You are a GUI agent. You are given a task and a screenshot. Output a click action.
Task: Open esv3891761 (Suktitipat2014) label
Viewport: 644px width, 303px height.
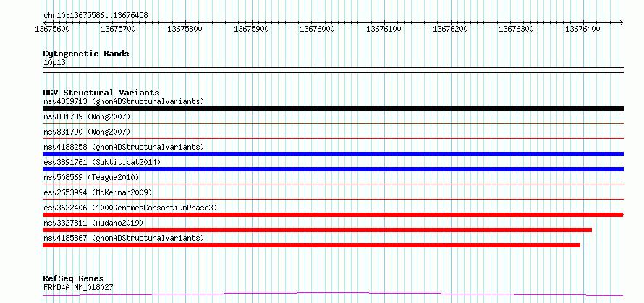click(102, 162)
